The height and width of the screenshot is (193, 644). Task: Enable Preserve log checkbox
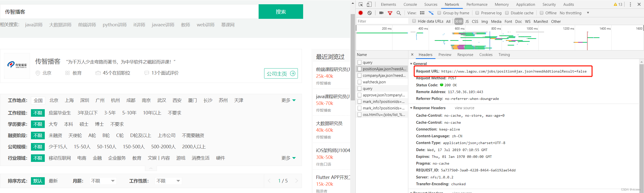tap(477, 13)
